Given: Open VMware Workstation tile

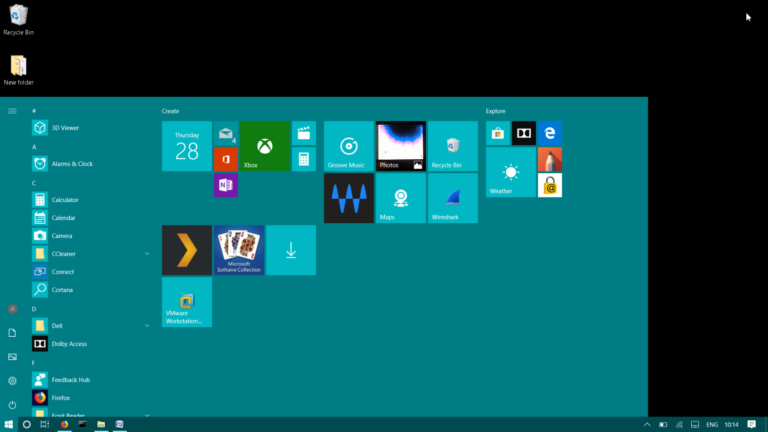Looking at the screenshot, I should click(x=187, y=302).
